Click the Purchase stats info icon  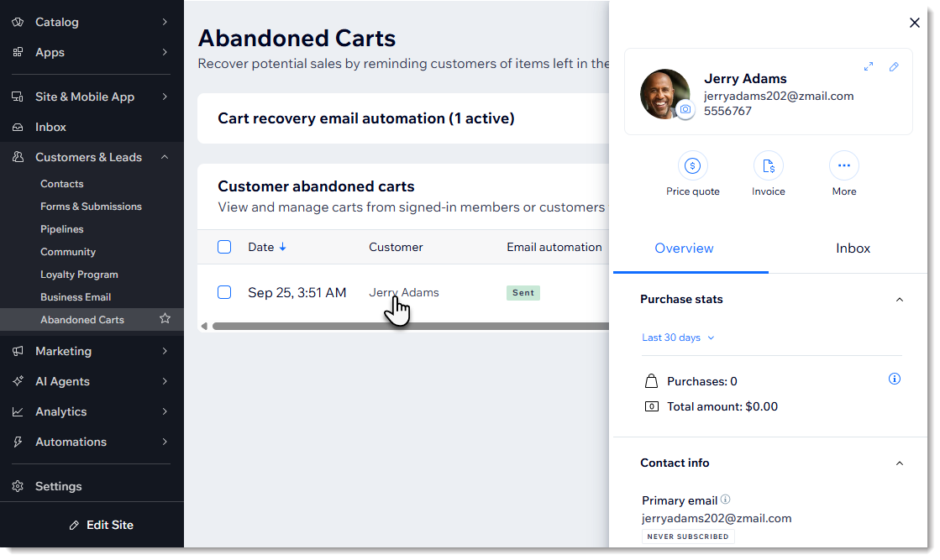pyautogui.click(x=895, y=379)
